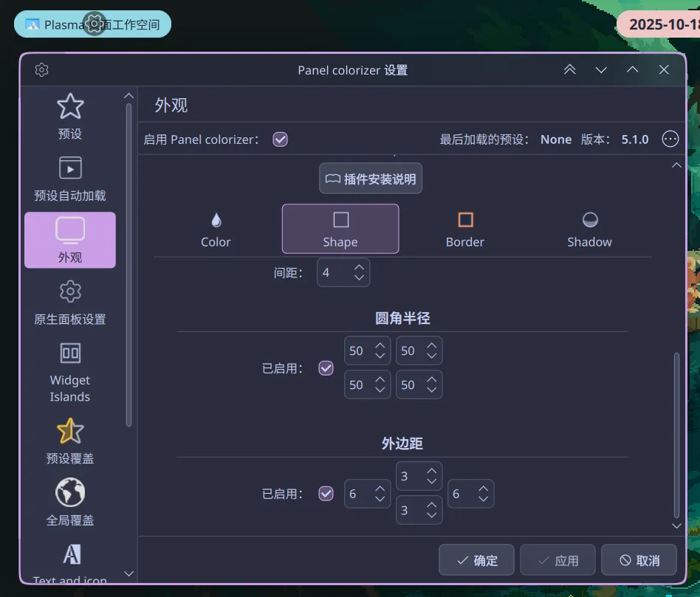Disable the 圆角半径 已启用 checkbox
Image resolution: width=700 pixels, height=597 pixels.
tap(326, 368)
